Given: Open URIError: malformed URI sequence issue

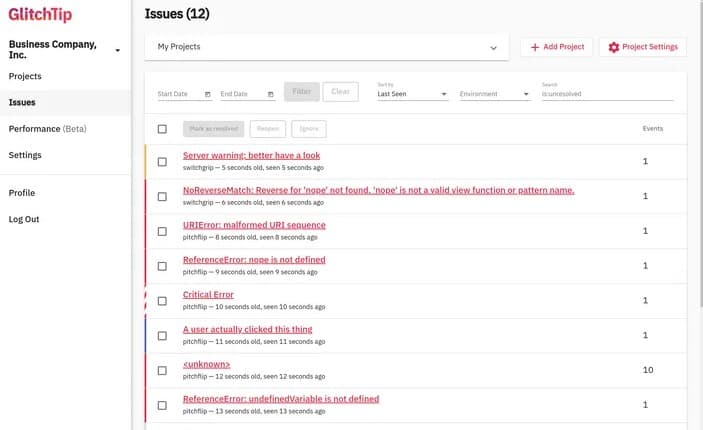Looking at the screenshot, I should pyautogui.click(x=254, y=225).
